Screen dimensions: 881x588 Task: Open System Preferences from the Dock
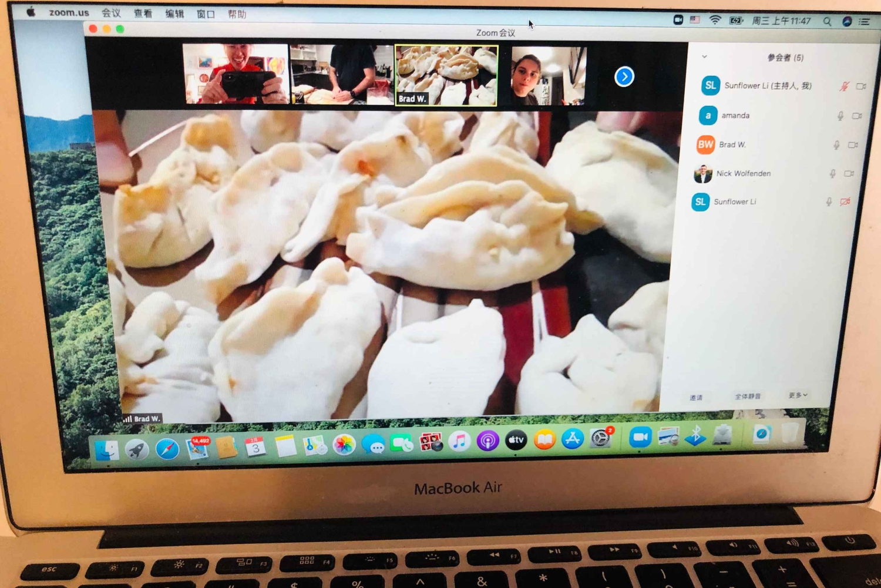point(600,438)
